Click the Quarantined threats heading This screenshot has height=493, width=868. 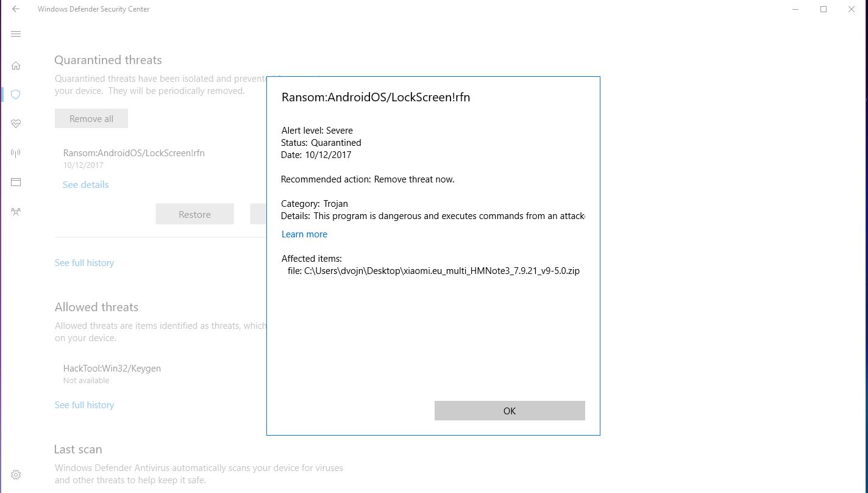[108, 60]
